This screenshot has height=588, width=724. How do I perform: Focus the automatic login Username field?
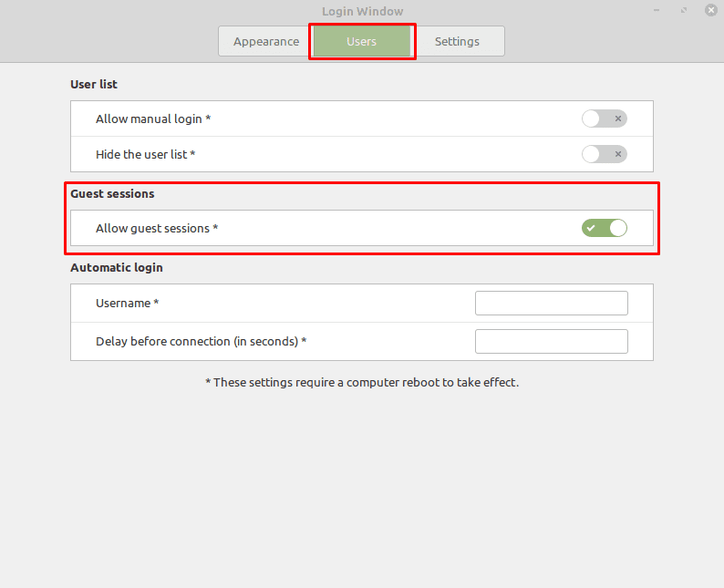[552, 304]
